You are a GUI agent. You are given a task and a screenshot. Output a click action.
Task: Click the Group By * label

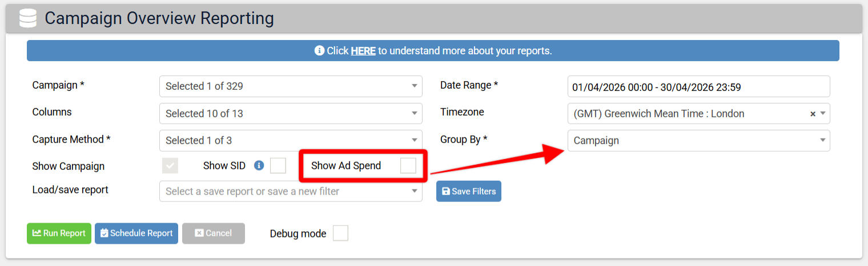tap(464, 140)
